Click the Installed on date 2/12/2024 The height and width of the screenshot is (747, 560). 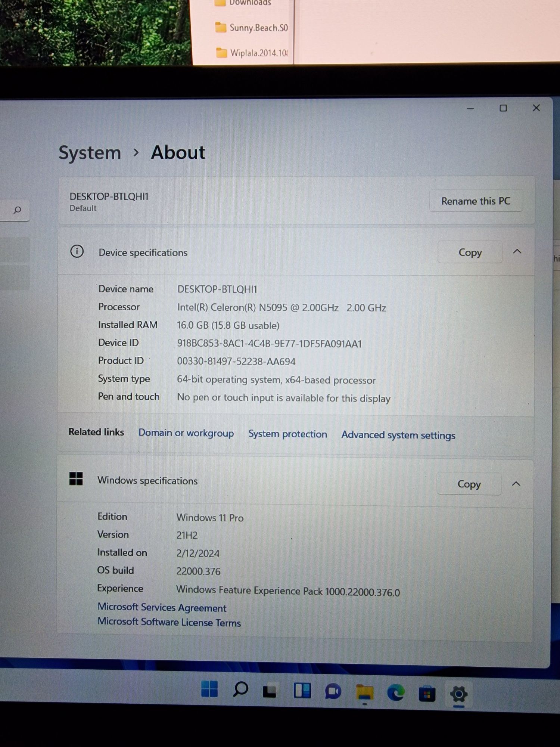(x=198, y=553)
